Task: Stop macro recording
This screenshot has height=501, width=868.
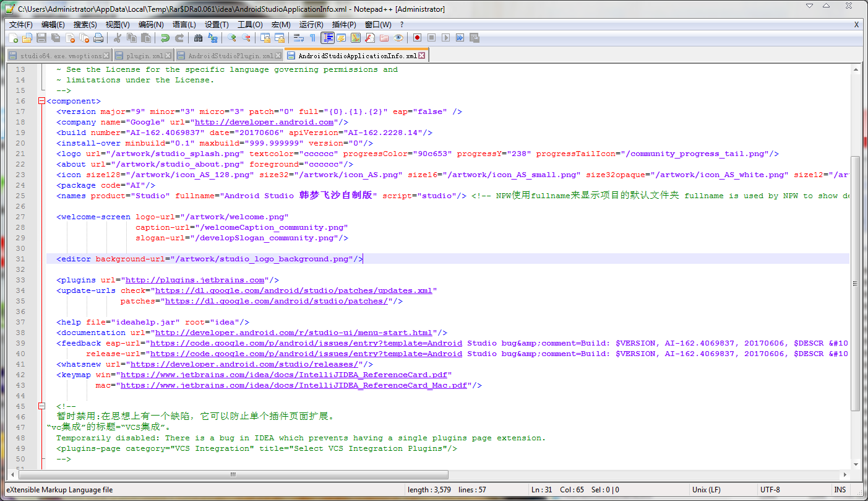Action: [x=432, y=38]
